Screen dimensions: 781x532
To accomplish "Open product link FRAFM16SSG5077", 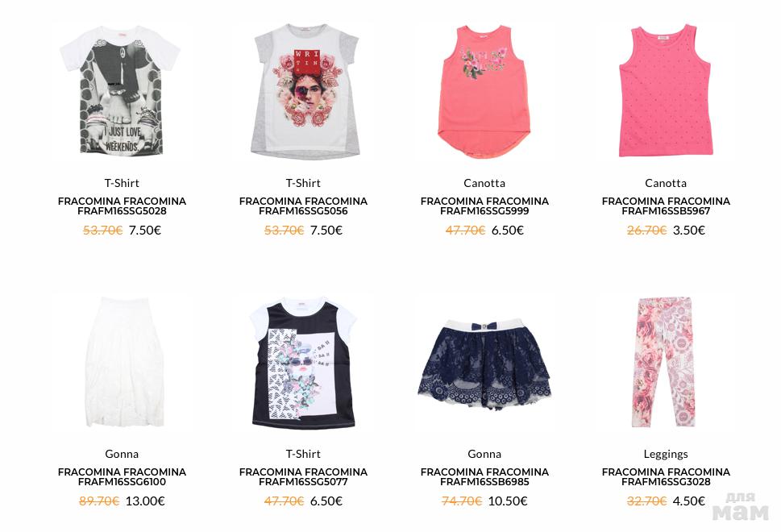I will point(303,476).
